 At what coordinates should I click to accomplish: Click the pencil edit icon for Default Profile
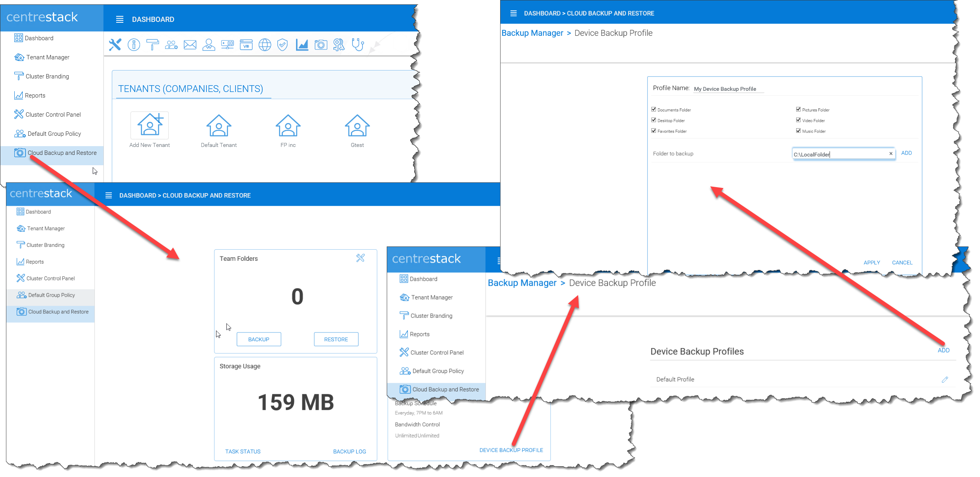[945, 379]
